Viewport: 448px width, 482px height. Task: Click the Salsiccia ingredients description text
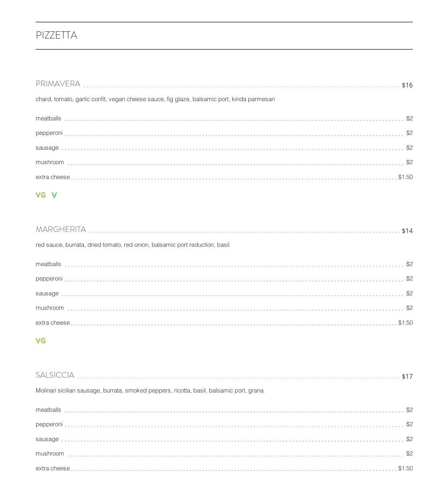tap(149, 390)
